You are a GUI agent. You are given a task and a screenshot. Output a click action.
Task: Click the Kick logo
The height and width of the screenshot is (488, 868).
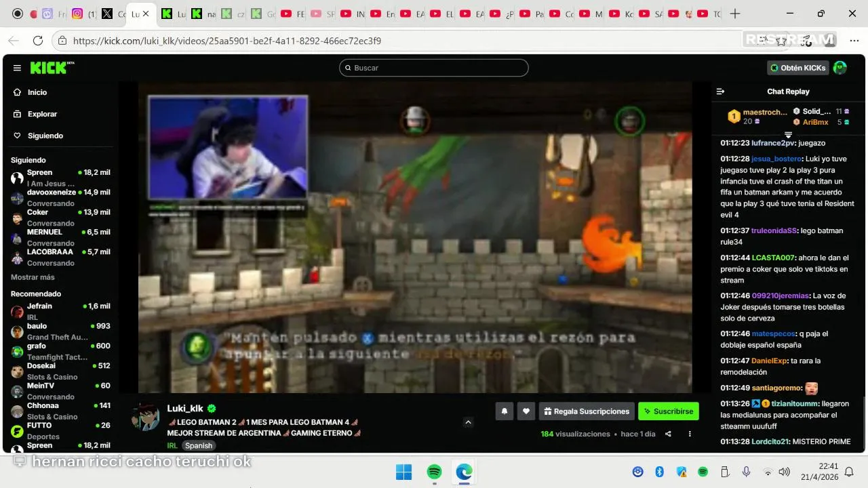52,68
